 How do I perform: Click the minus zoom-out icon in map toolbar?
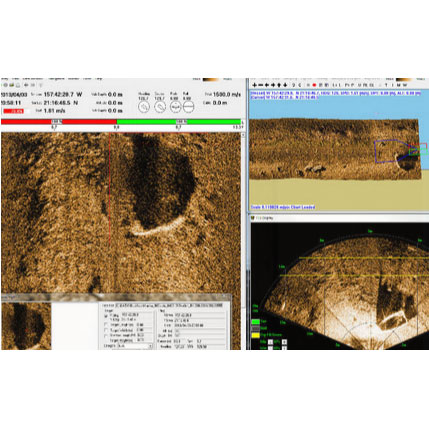(x=261, y=85)
